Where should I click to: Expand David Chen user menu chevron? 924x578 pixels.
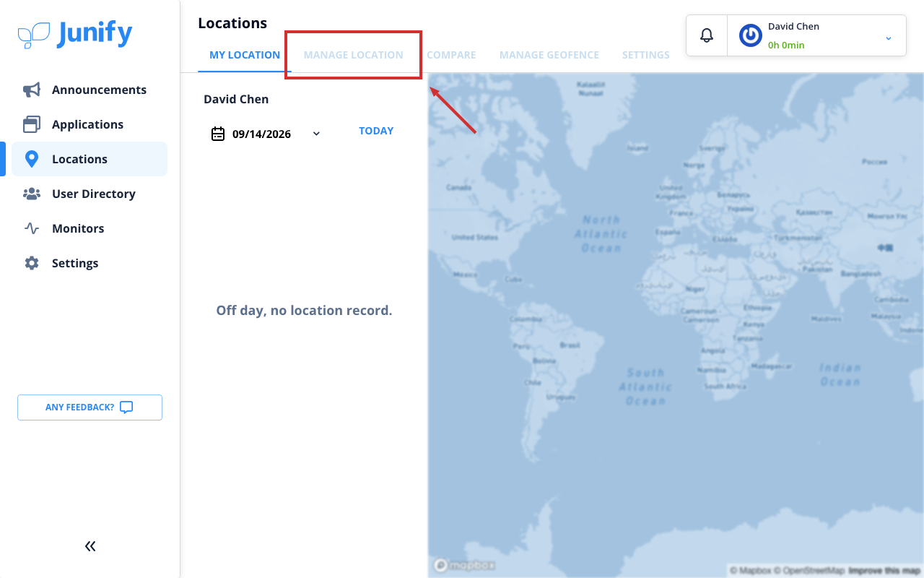(889, 38)
